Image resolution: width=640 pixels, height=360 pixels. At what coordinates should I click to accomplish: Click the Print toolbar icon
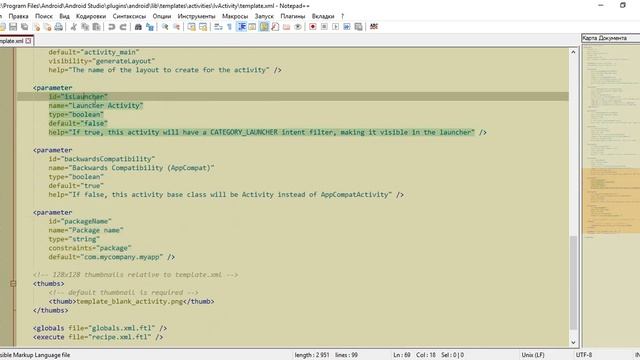pos(59,27)
